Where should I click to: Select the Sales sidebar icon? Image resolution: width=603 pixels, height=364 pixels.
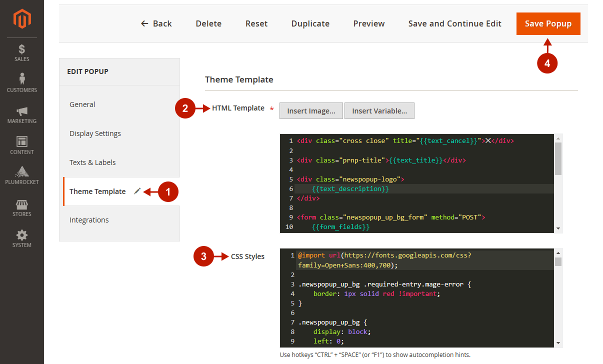pyautogui.click(x=21, y=49)
